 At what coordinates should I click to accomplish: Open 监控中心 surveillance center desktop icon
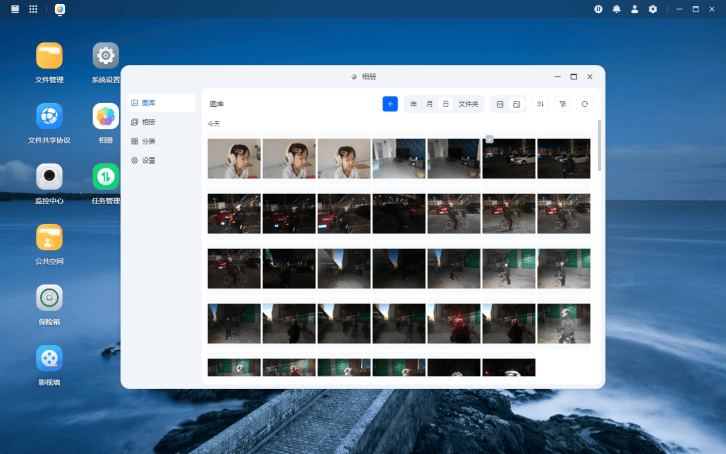coord(49,177)
